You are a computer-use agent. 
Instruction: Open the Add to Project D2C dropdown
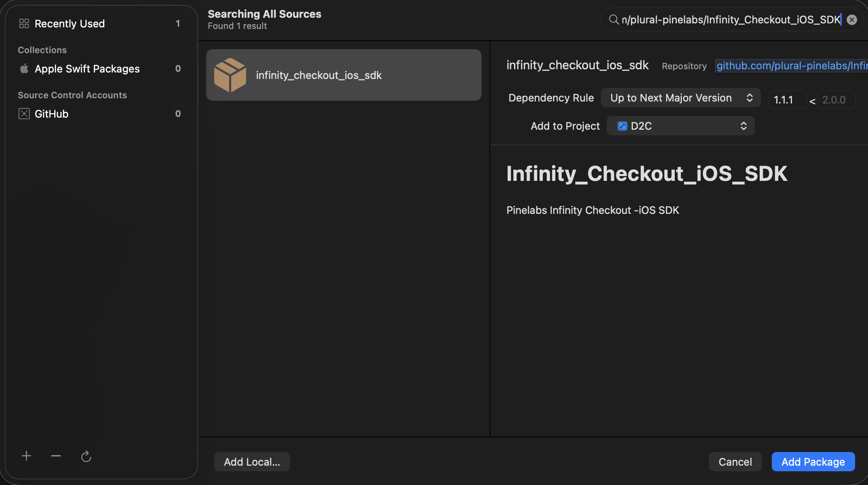pos(680,126)
